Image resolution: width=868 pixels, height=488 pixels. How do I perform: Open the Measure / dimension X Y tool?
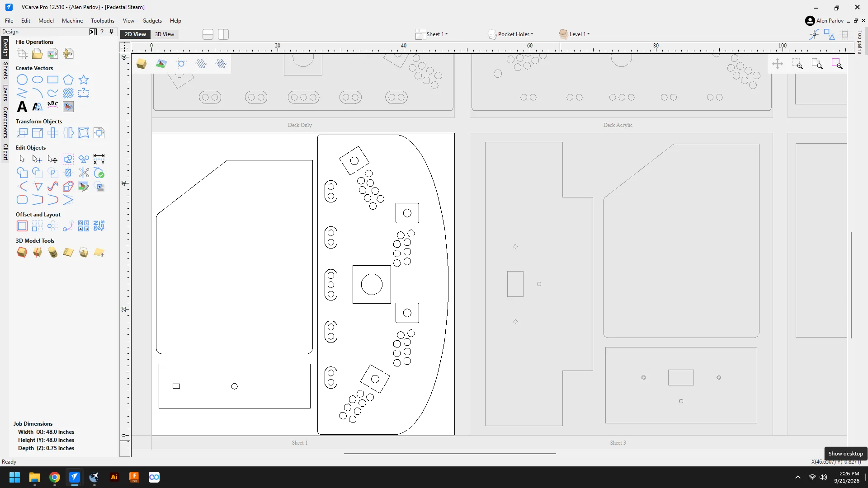click(x=99, y=159)
